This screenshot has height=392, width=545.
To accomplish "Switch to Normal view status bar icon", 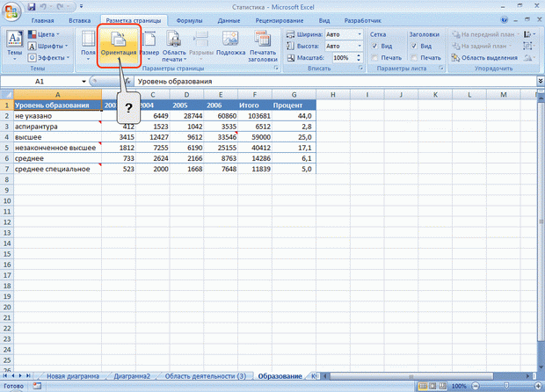I will point(423,386).
